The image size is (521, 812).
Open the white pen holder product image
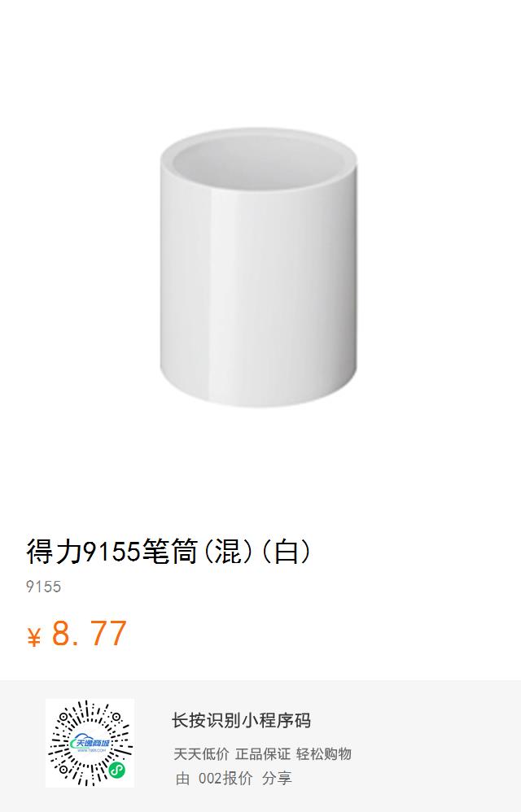pyautogui.click(x=258, y=268)
